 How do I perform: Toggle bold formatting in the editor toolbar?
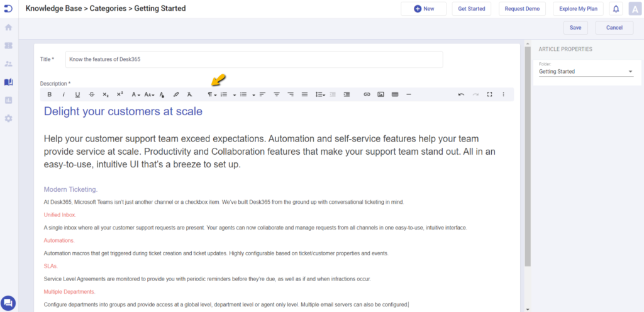tap(49, 94)
